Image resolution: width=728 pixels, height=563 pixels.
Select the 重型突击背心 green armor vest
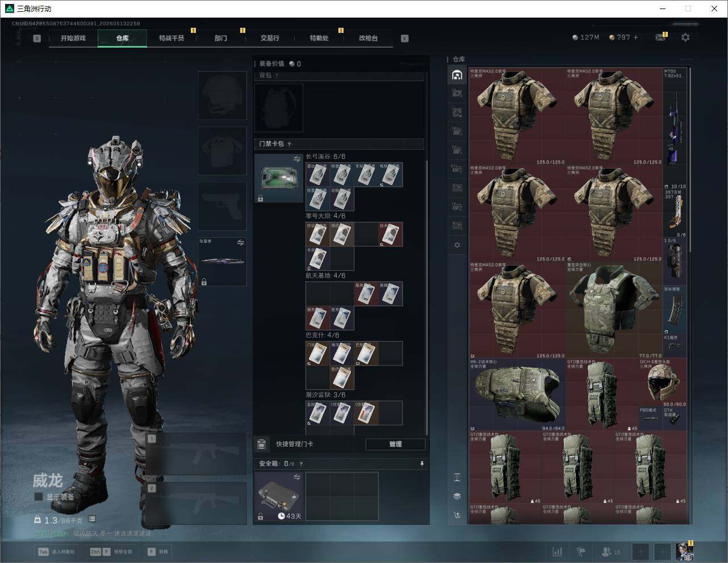point(614,310)
